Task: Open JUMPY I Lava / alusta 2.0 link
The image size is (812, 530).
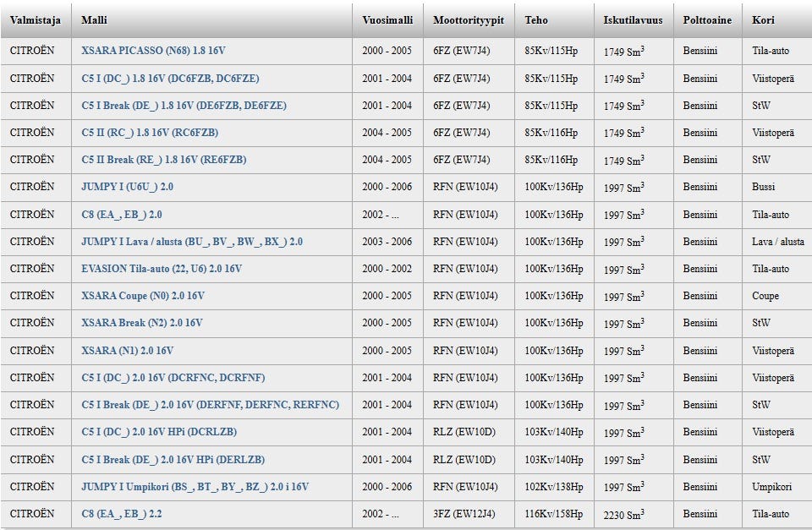Action: point(192,242)
